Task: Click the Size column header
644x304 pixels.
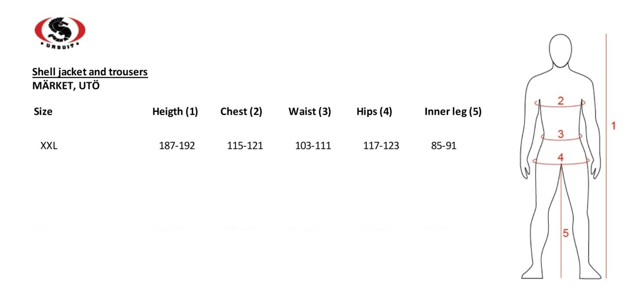Action: (x=43, y=112)
